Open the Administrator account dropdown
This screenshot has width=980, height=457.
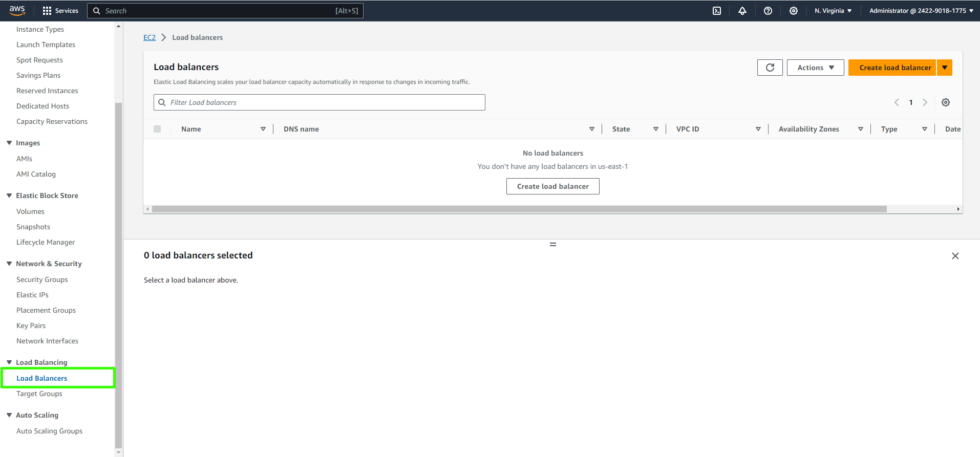point(922,11)
